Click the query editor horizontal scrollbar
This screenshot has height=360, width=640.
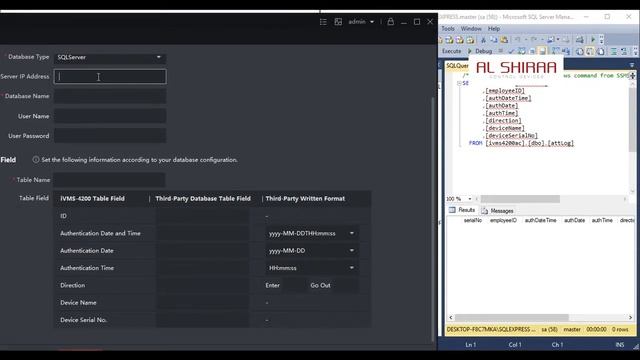point(520,199)
